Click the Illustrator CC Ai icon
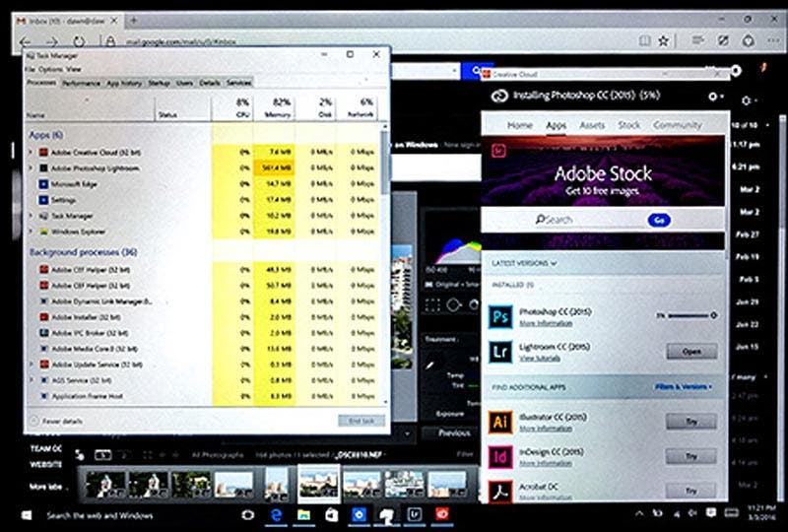Screen dimensions: 788x532 [x=500, y=422]
